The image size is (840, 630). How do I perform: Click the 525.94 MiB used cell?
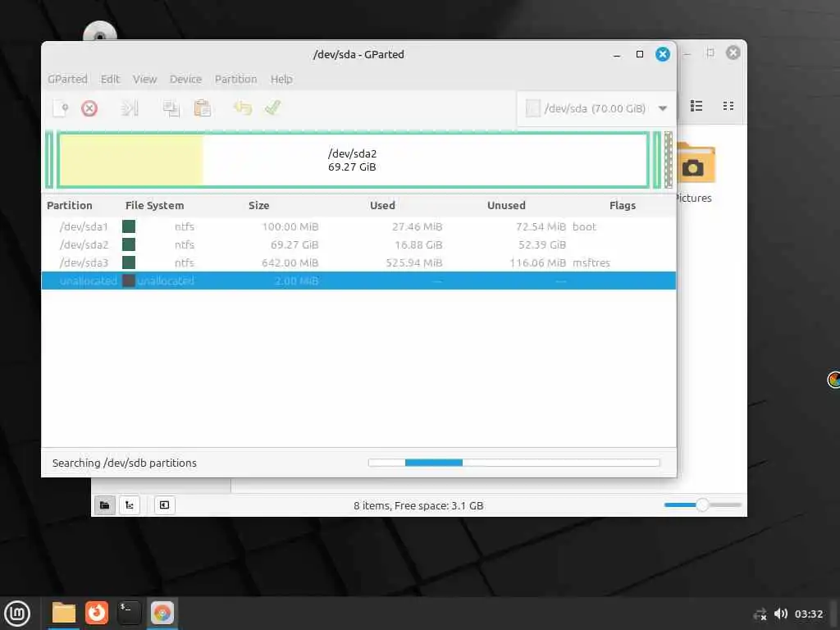414,262
